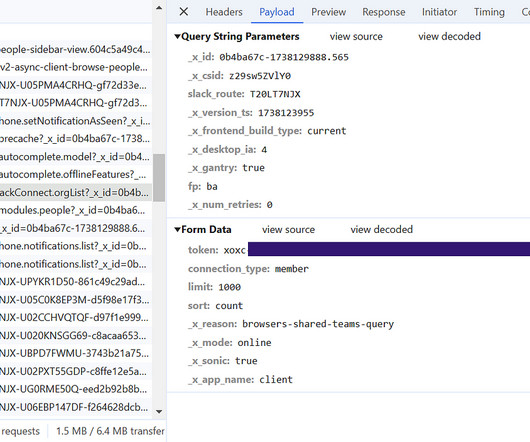
Task: Select NJX-U02CCHVQTQF-d97f1e999 request
Action: click(75, 318)
